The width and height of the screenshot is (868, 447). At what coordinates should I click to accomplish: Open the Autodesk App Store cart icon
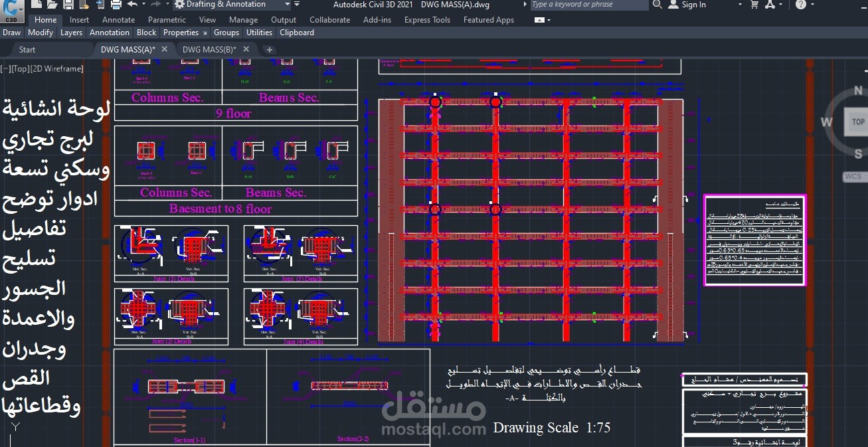tap(754, 5)
